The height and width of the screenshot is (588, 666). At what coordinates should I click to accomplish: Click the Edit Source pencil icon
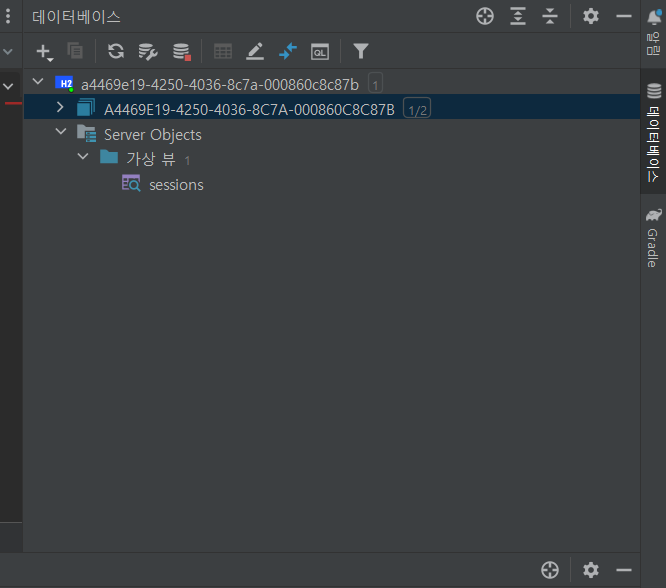255,51
